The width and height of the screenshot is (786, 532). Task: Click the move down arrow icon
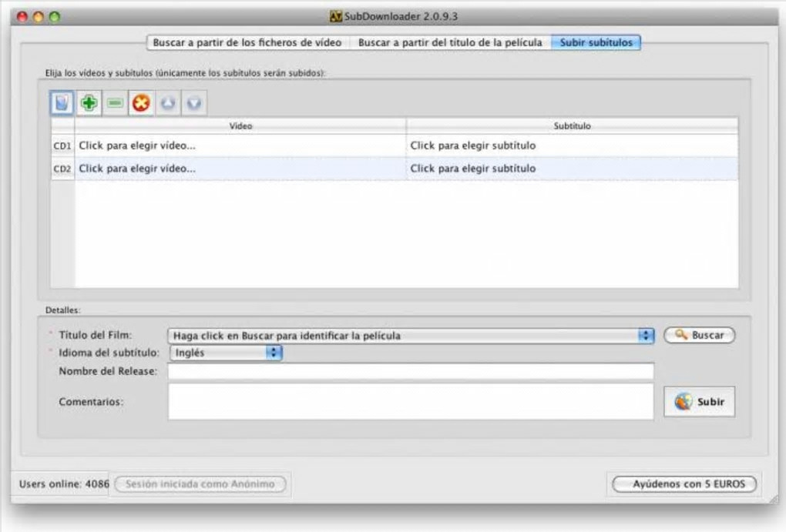point(194,103)
